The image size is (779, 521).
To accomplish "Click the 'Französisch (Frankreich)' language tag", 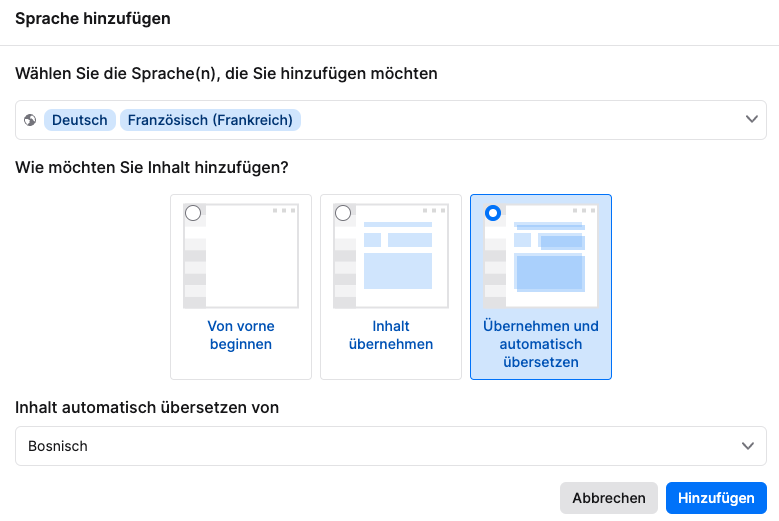I will [x=210, y=120].
